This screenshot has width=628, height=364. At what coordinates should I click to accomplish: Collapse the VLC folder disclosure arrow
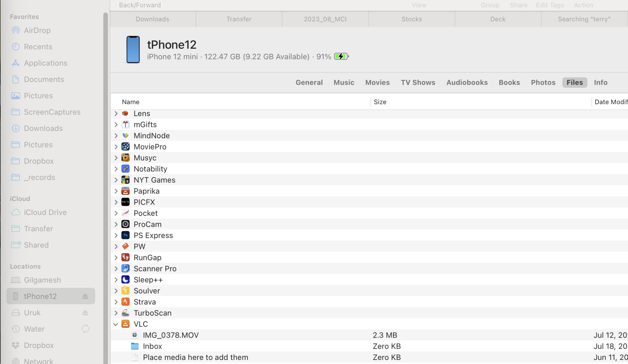point(116,324)
